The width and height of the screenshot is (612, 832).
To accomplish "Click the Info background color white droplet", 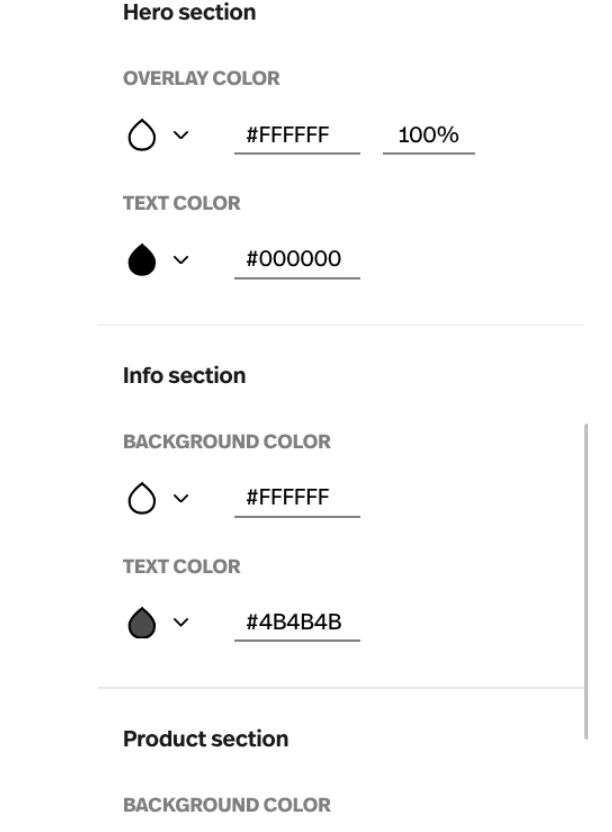I will [x=142, y=498].
